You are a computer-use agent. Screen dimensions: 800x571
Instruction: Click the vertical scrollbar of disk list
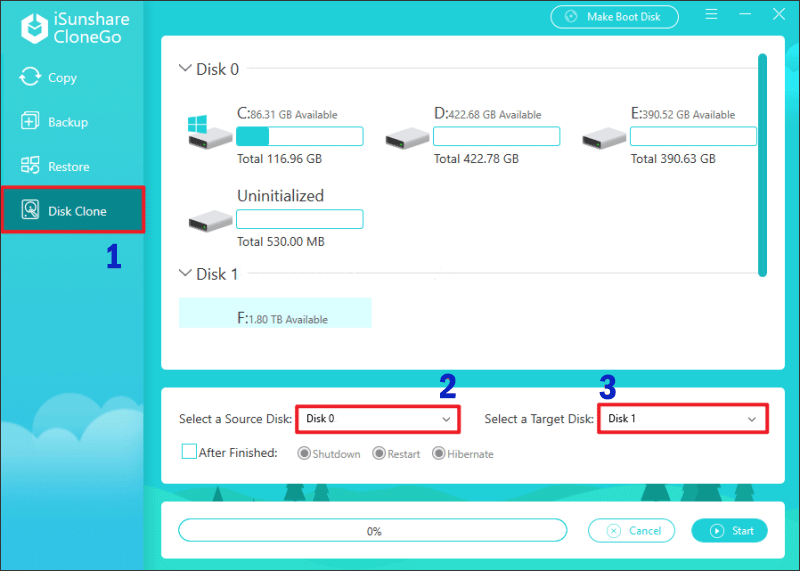[x=762, y=165]
